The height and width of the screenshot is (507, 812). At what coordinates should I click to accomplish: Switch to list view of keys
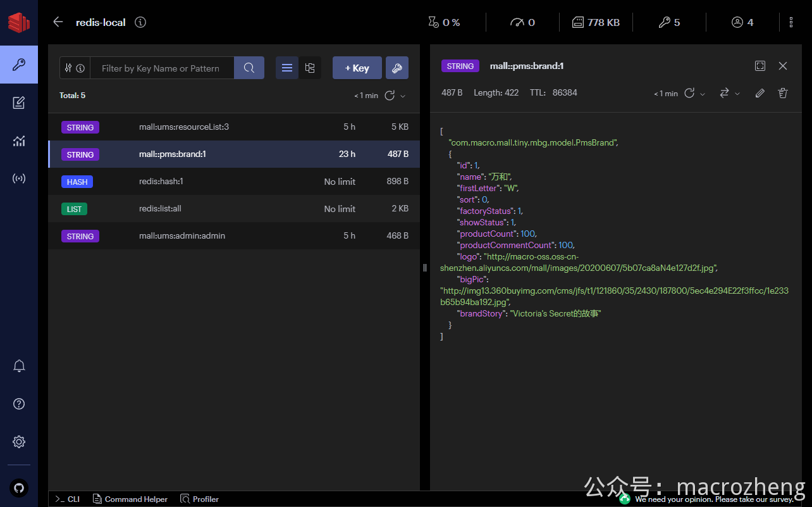point(287,68)
